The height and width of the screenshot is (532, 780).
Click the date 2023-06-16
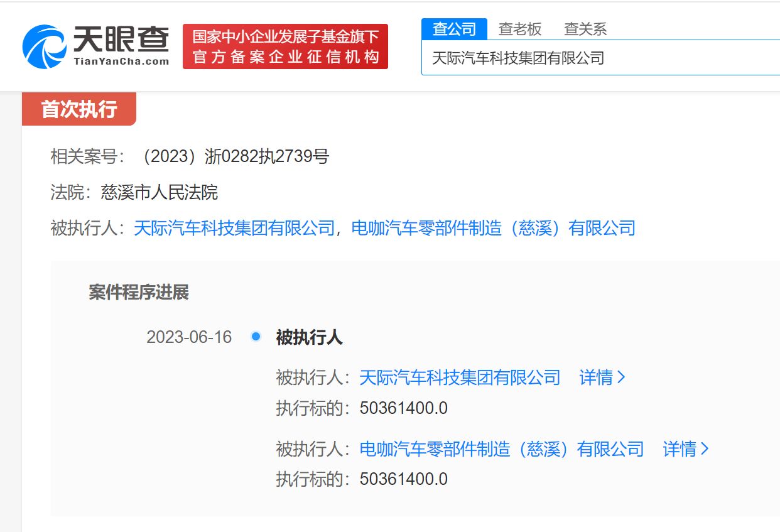[x=189, y=337]
